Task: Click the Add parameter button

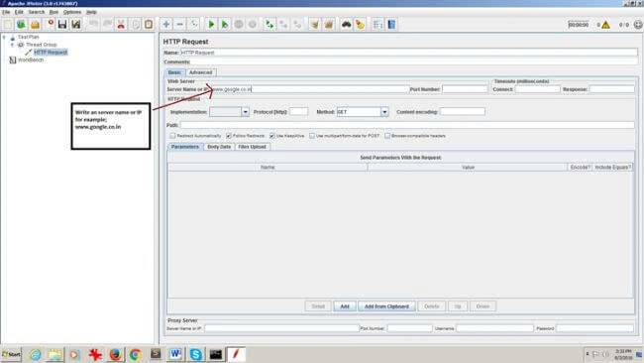Action: coord(345,306)
